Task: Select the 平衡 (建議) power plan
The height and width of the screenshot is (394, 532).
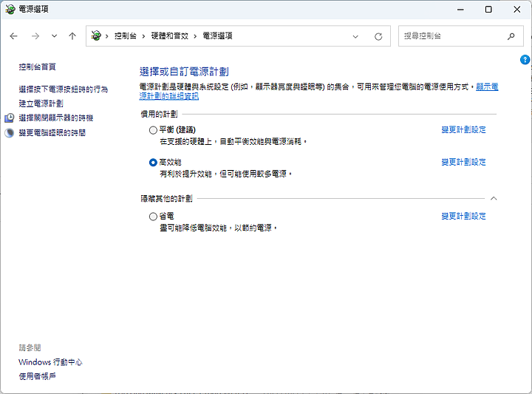Action: pos(153,130)
